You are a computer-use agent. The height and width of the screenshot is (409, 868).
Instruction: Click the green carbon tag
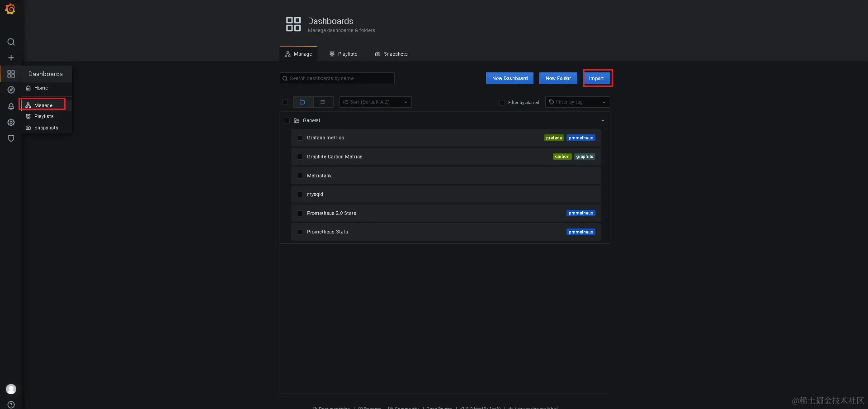pos(562,157)
